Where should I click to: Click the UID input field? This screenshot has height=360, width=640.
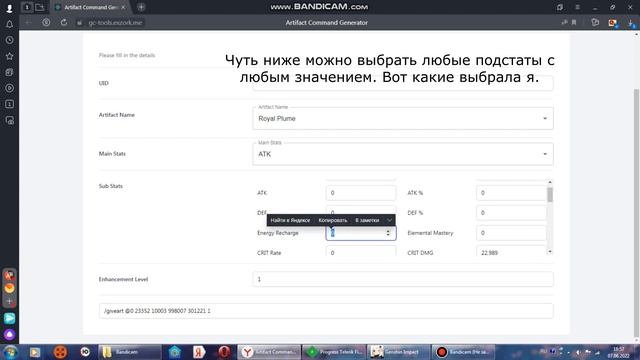(x=403, y=83)
